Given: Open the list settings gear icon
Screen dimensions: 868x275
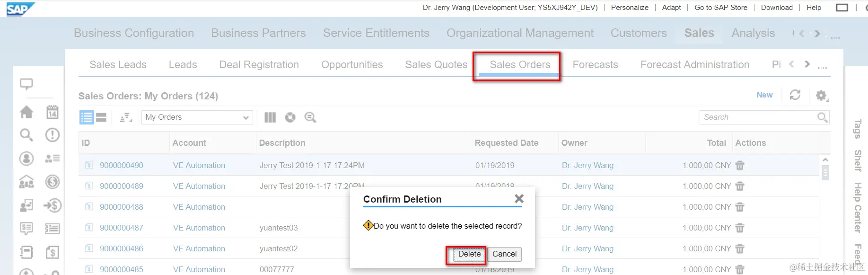Looking at the screenshot, I should (x=822, y=96).
